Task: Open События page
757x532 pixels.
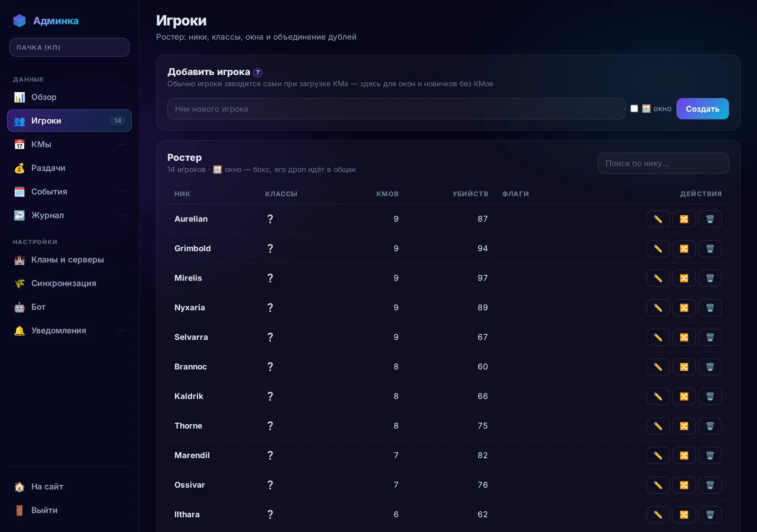Action: 70,192
